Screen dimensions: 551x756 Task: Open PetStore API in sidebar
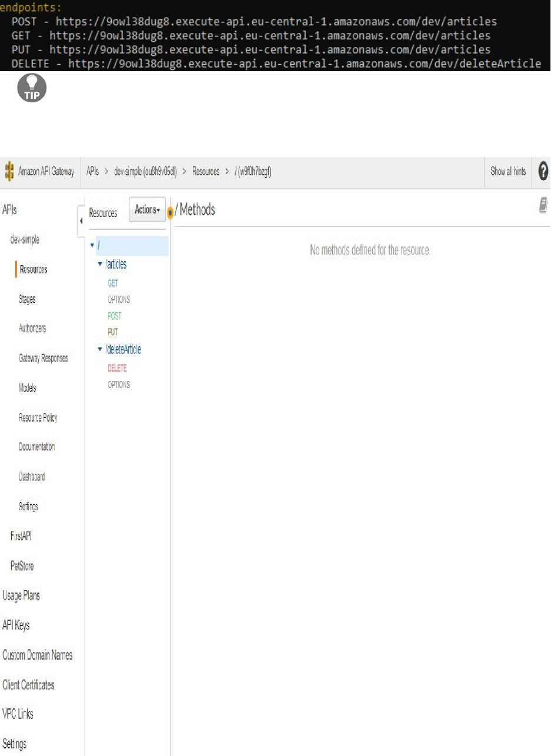pos(22,566)
